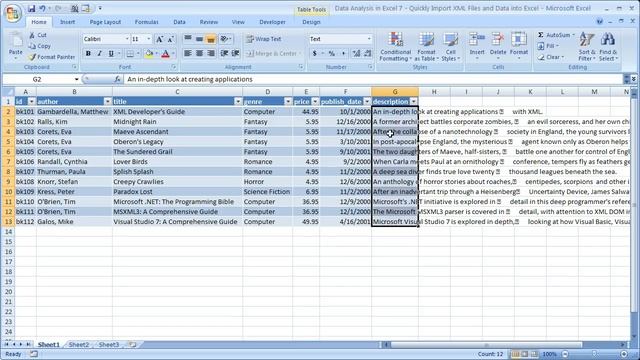Click the zoom slider in status bar
The image size is (640, 360).
(x=594, y=354)
